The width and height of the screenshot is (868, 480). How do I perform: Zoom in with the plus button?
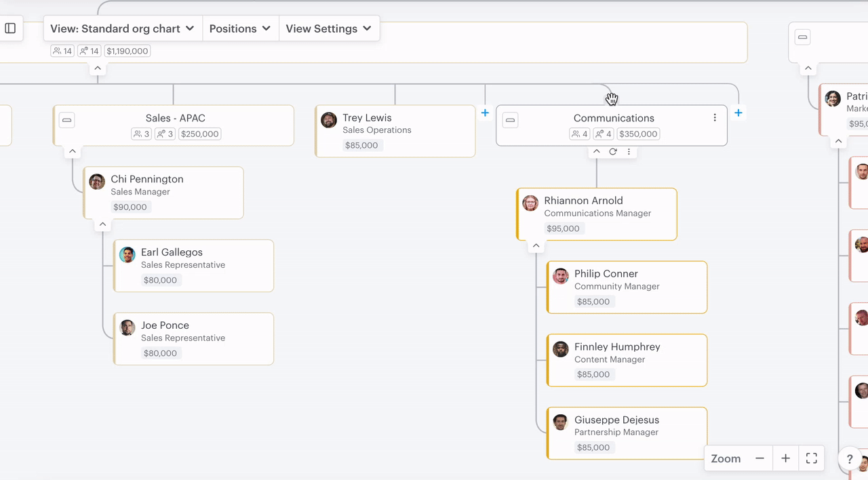point(785,458)
